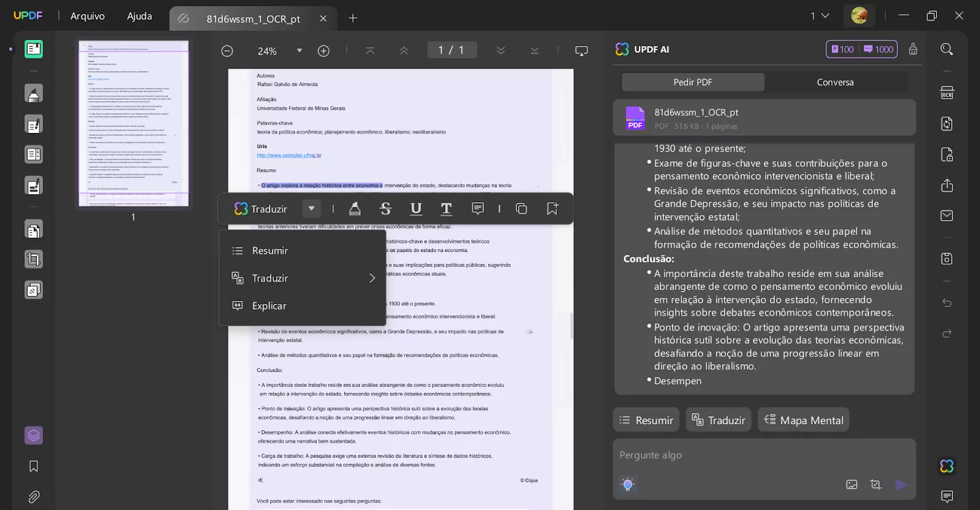Toggle the lightbulb prompt suggestions
The image size is (980, 510).
click(x=627, y=484)
